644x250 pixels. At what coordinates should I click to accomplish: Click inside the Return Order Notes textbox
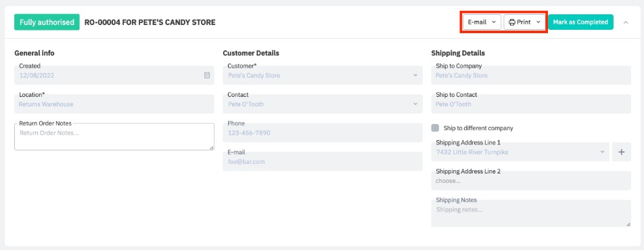114,137
